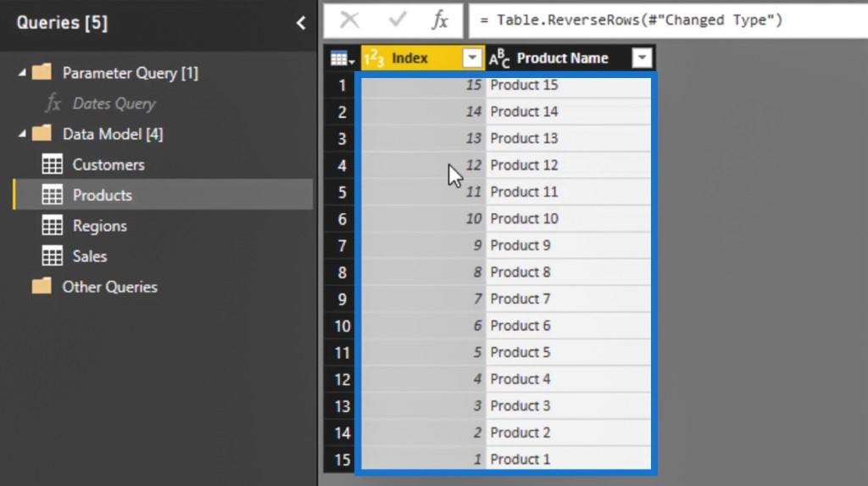Click the 'Product 15' cell

[569, 85]
